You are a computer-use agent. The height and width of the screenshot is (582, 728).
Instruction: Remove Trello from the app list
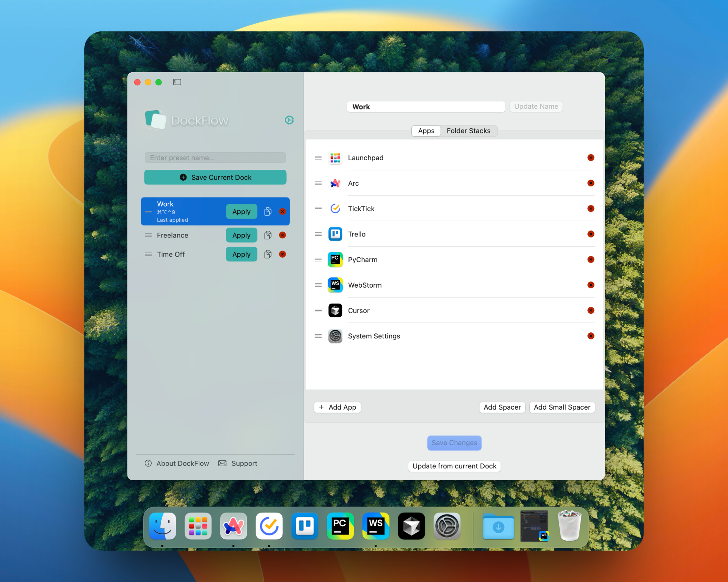[x=591, y=234]
